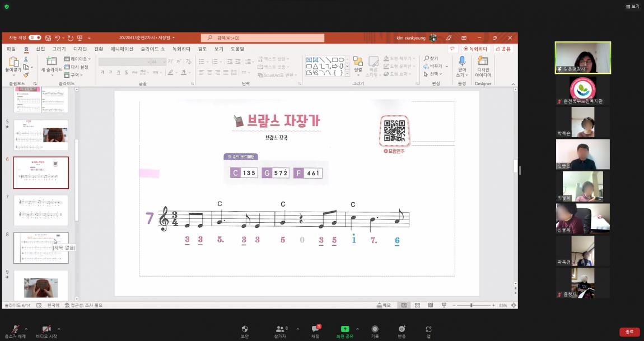The height and width of the screenshot is (341, 644).
Task: Click the Redo icon in quick access toolbar
Action: (70, 38)
